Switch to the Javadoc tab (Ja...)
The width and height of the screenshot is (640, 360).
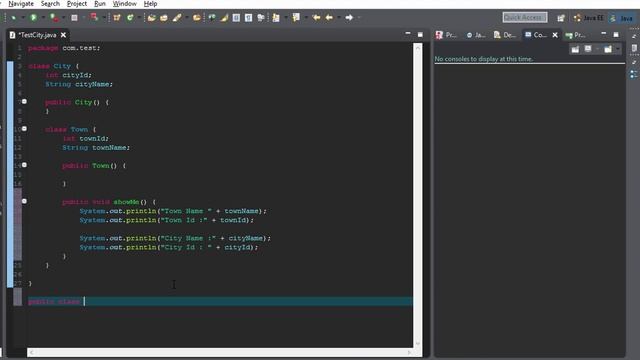coord(476,35)
